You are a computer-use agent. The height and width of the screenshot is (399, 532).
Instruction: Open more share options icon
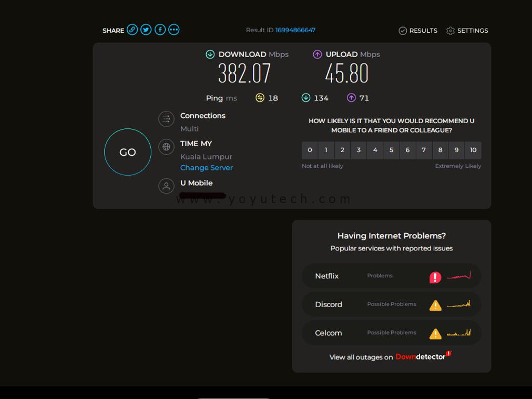click(x=174, y=30)
